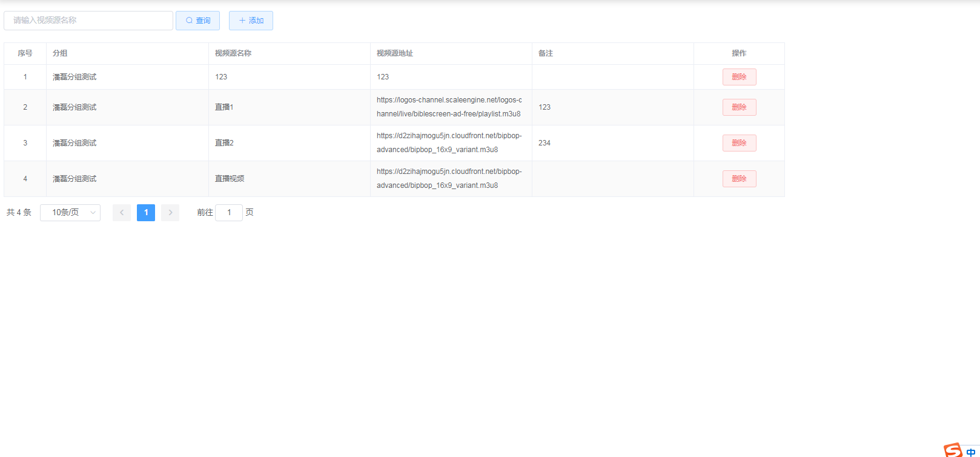Delete row 1 with name 123

click(x=739, y=77)
